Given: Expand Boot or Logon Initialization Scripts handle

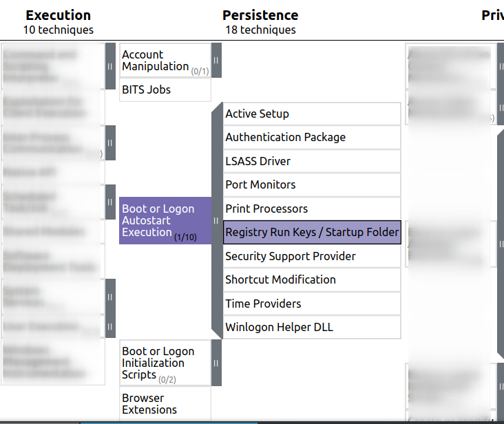Looking at the screenshot, I should [216, 363].
